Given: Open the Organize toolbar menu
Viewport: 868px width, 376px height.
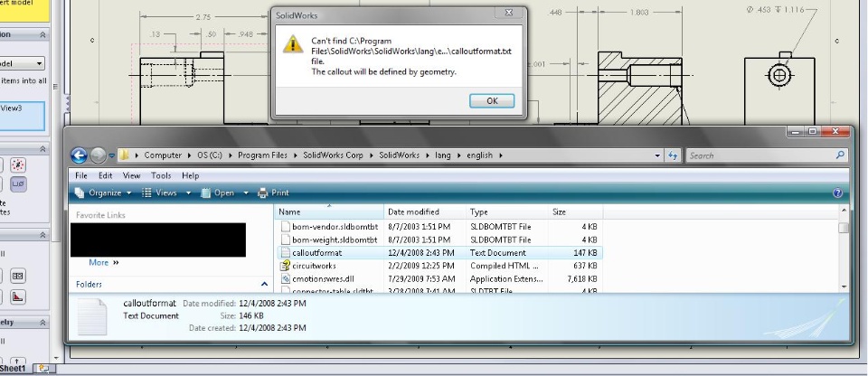Looking at the screenshot, I should tap(103, 193).
